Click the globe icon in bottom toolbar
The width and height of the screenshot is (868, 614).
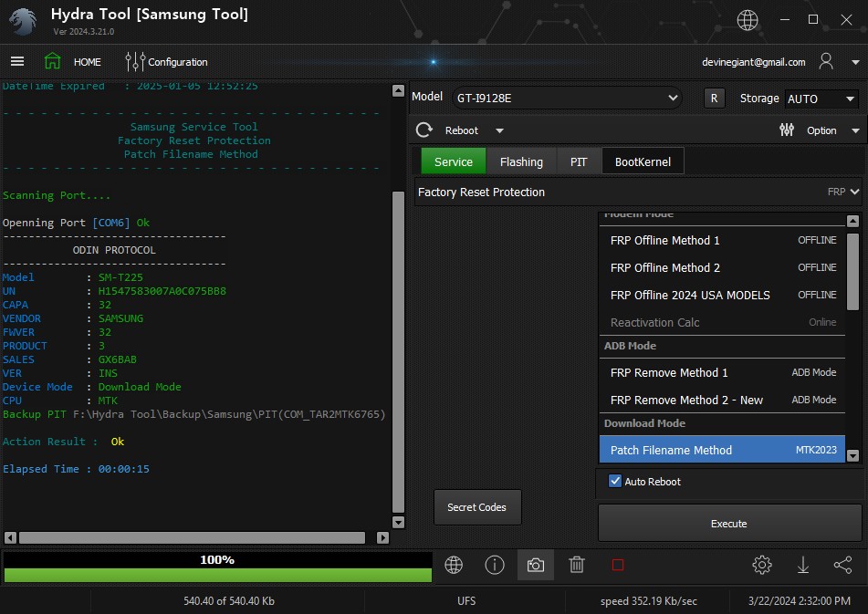454,565
